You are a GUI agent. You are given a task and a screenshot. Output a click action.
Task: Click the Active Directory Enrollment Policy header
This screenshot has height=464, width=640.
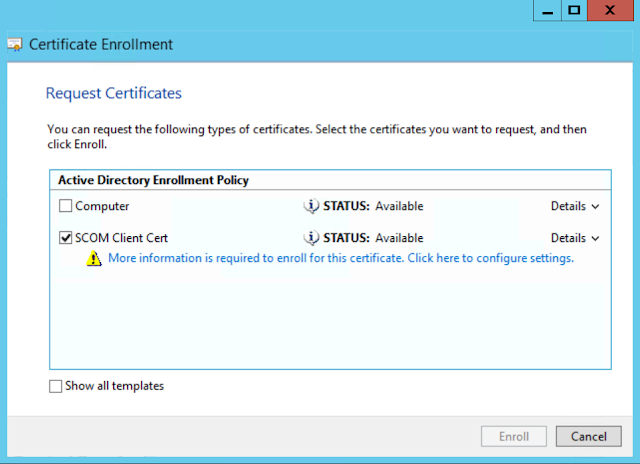[154, 180]
